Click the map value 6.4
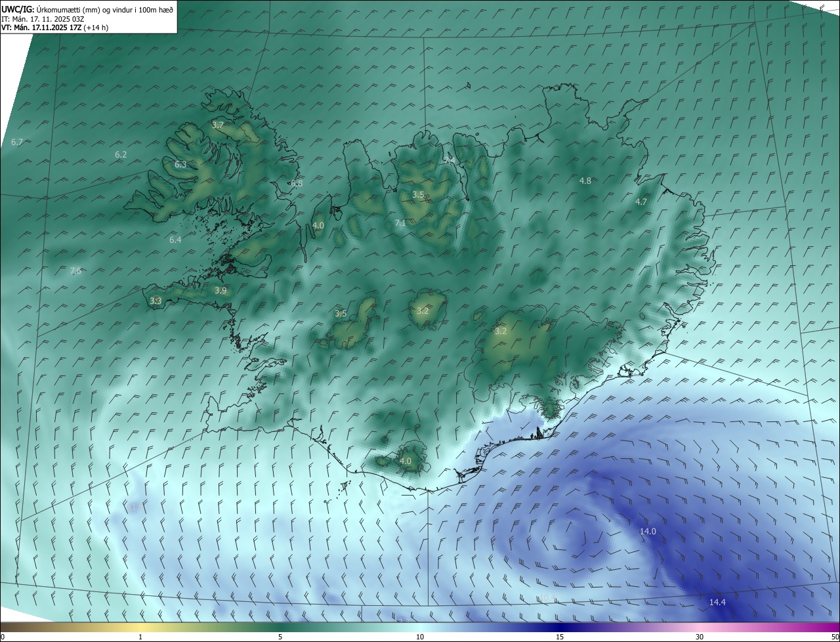 [x=175, y=240]
